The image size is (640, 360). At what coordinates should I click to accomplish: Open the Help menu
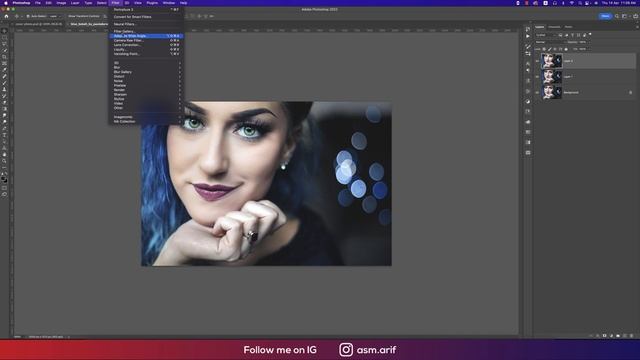coord(184,3)
